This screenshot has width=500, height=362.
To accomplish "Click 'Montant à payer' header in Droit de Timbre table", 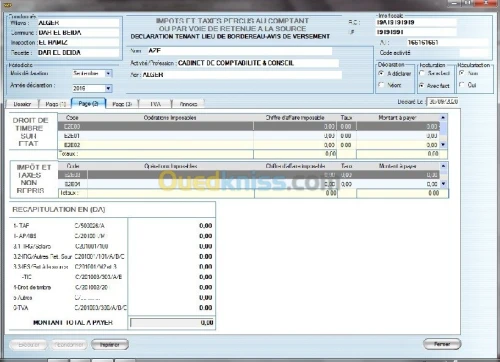I will point(397,118).
